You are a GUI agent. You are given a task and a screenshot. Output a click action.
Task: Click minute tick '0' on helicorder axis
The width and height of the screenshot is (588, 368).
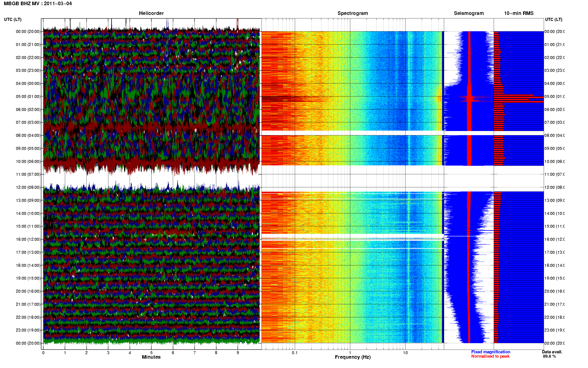43,353
